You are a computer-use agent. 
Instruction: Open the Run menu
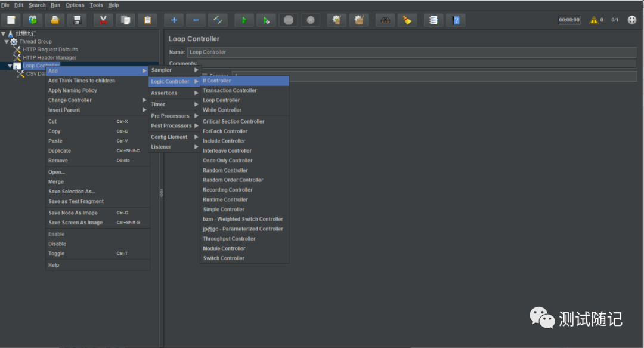(x=55, y=5)
